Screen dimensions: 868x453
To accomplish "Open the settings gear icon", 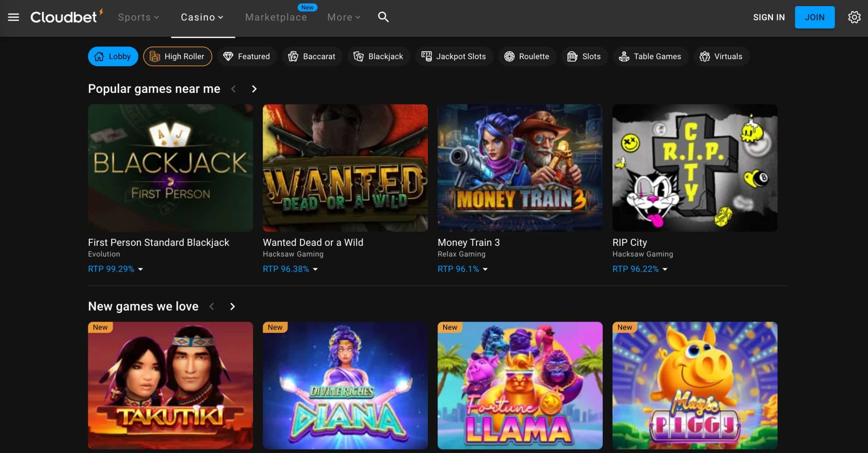I will tap(854, 17).
